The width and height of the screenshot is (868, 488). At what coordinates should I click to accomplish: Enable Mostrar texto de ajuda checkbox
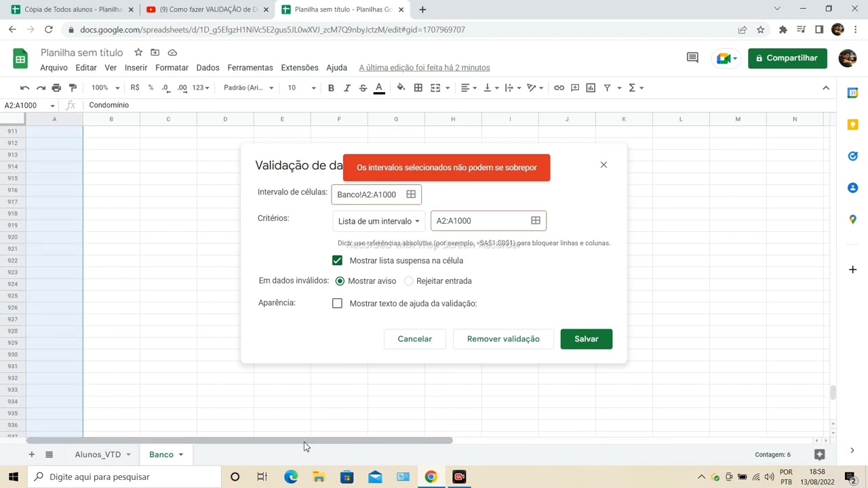point(337,303)
